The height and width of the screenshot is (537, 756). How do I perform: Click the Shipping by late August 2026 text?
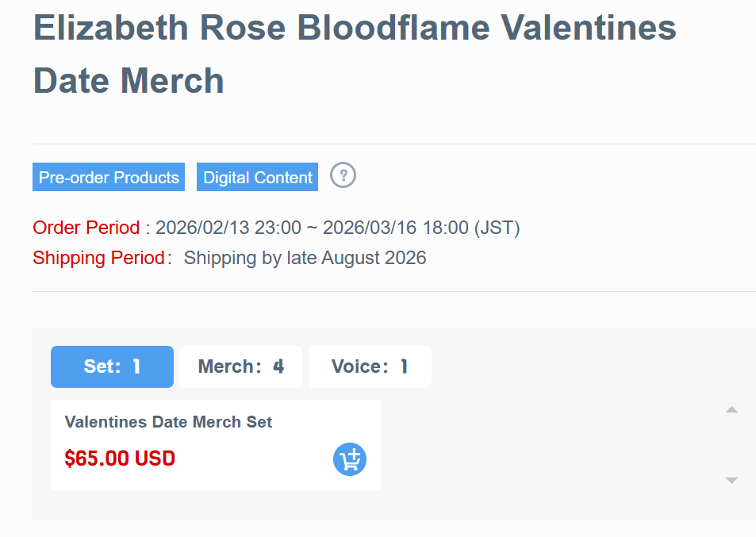(305, 258)
